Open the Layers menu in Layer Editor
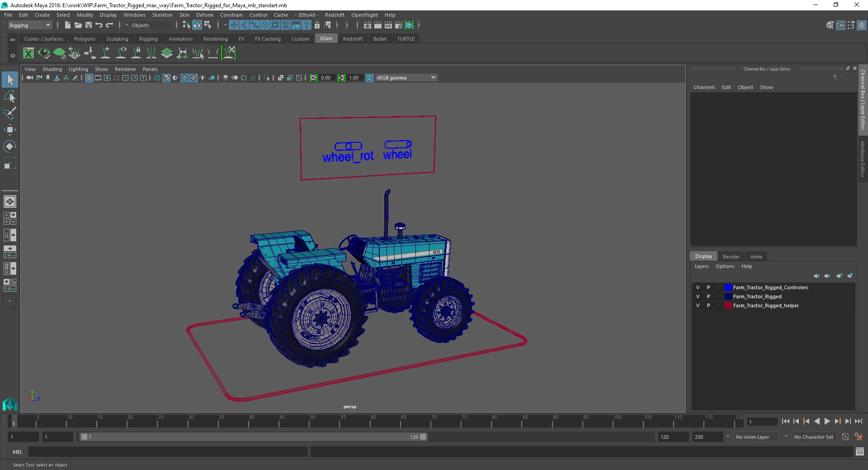The width and height of the screenshot is (868, 470). click(702, 266)
